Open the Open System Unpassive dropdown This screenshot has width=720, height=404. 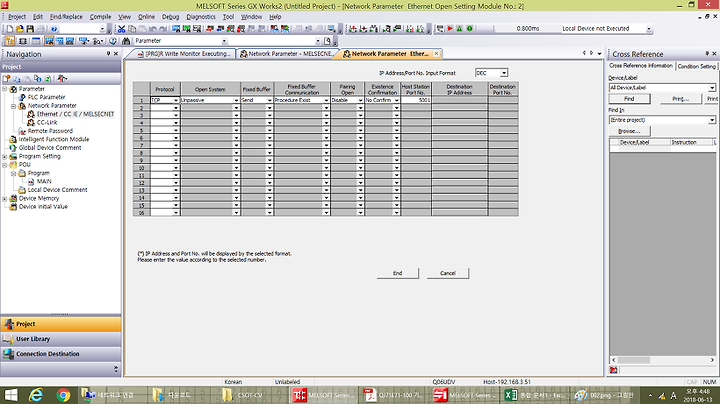[x=236, y=100]
